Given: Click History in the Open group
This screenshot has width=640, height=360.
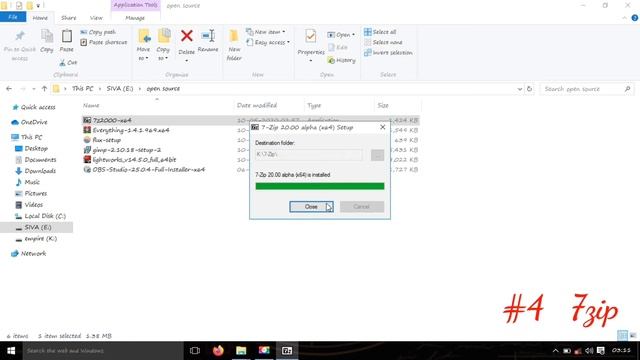Looking at the screenshot, I should point(342,60).
